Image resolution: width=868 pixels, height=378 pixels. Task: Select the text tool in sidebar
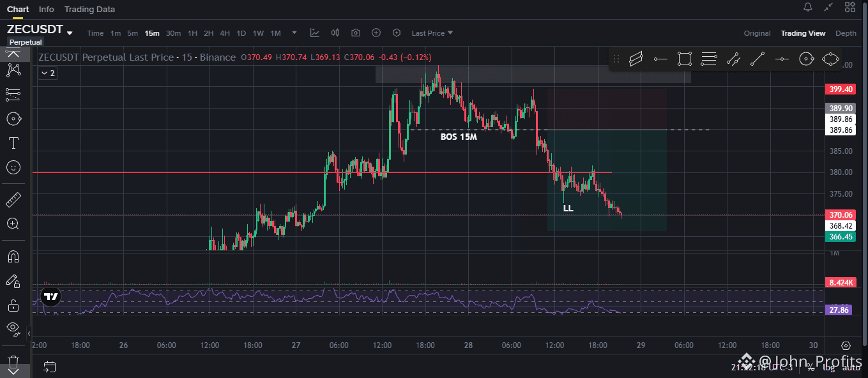click(x=13, y=142)
